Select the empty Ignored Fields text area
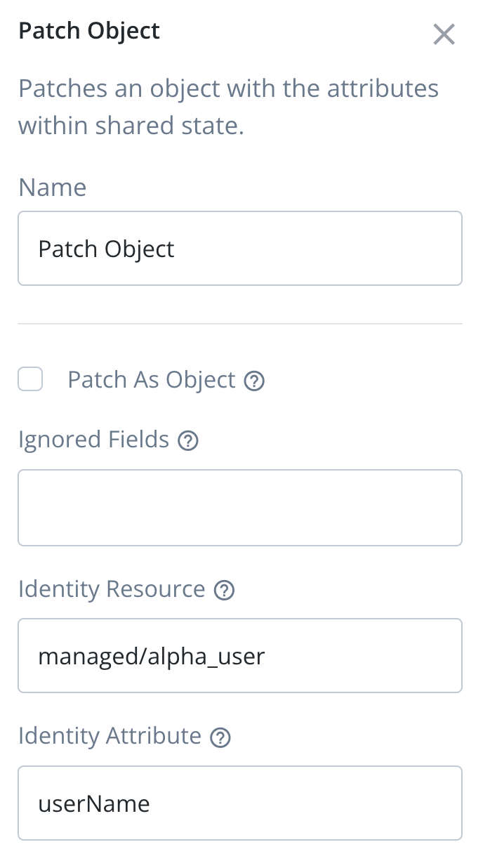This screenshot has height=868, width=483. click(240, 507)
